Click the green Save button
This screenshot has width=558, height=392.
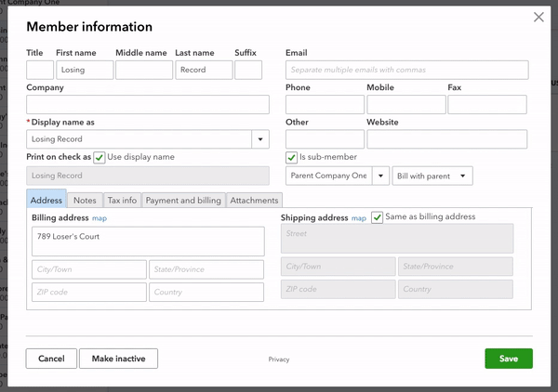tap(509, 359)
